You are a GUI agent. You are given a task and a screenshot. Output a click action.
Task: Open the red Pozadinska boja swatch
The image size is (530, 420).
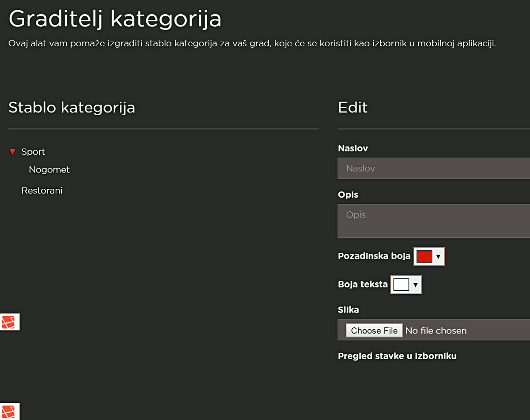(x=424, y=256)
